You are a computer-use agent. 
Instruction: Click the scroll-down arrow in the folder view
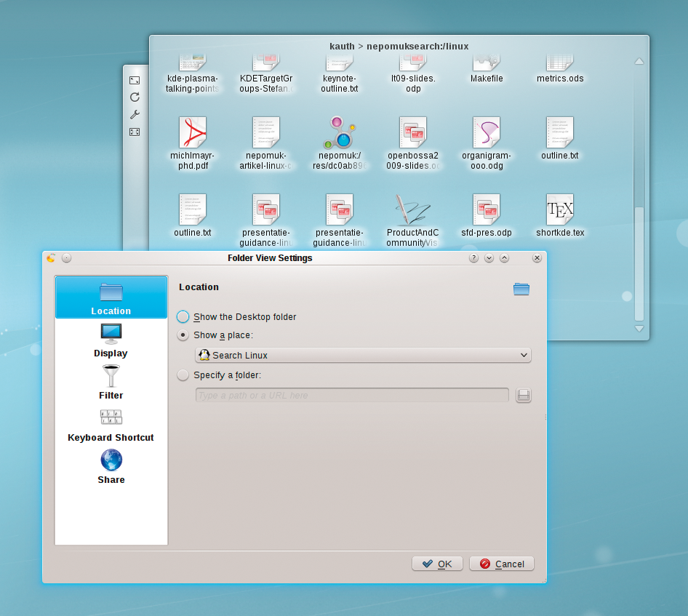639,328
